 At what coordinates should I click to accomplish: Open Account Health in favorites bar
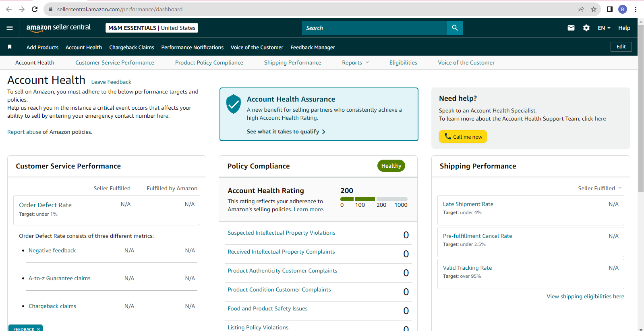[x=84, y=47]
